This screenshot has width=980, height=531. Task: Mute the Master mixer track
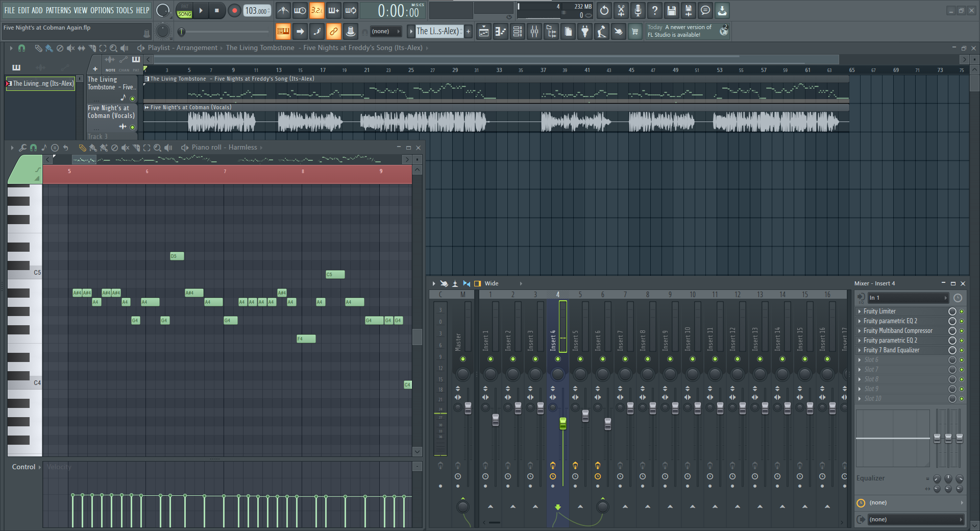pyautogui.click(x=463, y=359)
